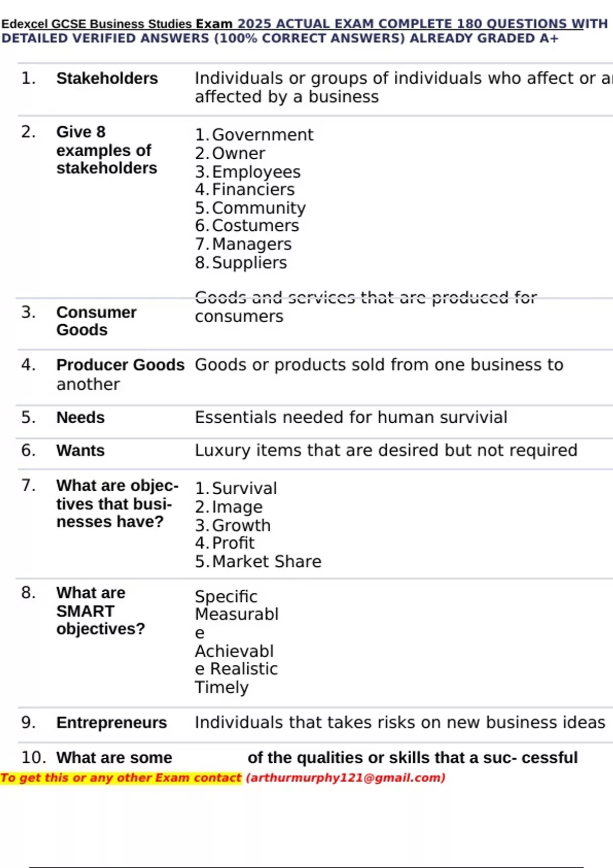Click 'What are objectives that businesses have?' question
Screen dimensions: 613x868
click(117, 503)
